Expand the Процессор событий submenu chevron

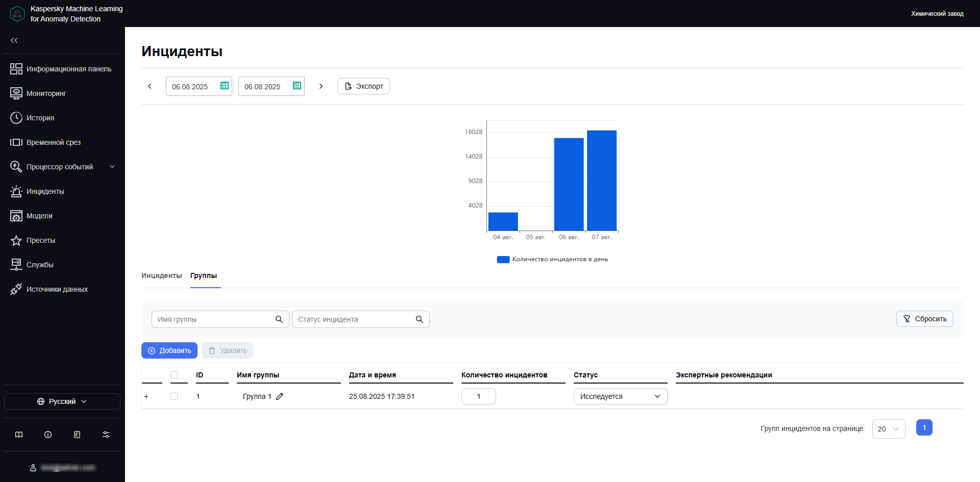[112, 167]
